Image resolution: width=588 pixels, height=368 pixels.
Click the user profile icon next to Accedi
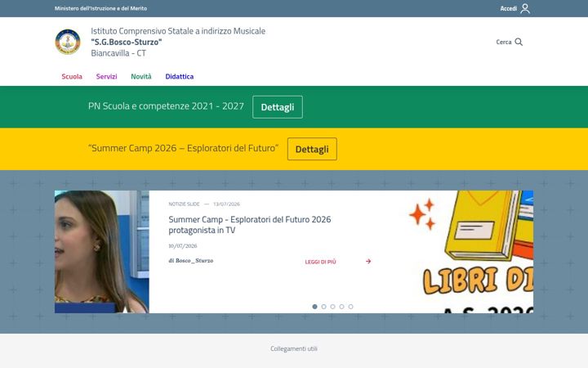point(525,9)
